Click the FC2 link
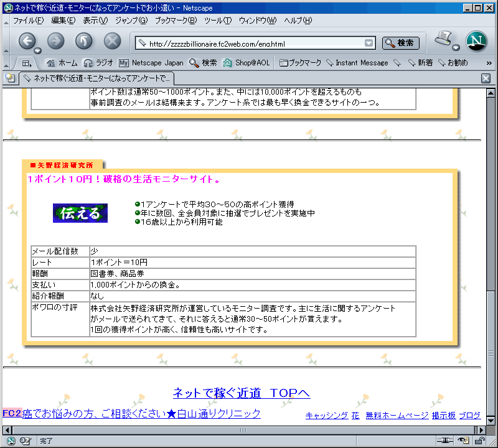Viewport: 498px width, 448px height. (12, 413)
